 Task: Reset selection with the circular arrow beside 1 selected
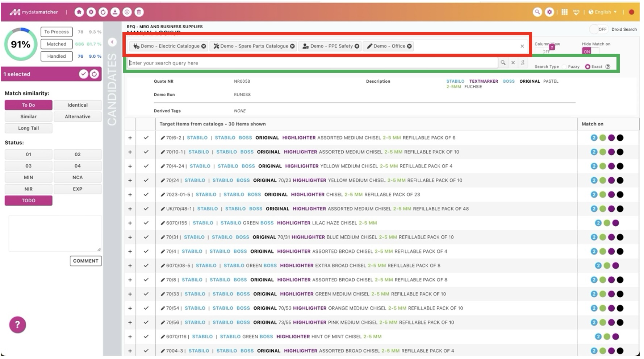click(x=94, y=74)
